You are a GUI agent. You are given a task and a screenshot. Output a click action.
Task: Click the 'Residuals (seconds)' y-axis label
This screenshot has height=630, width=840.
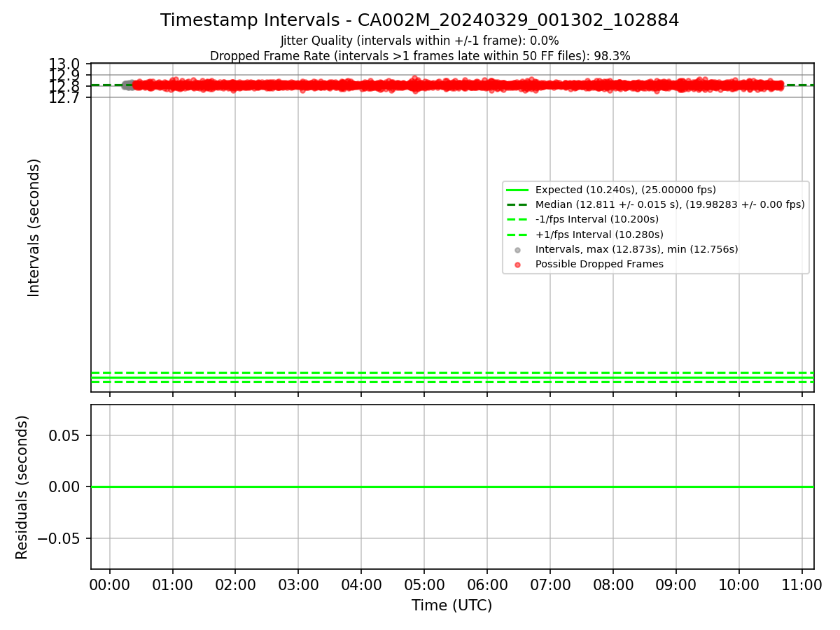point(22,487)
